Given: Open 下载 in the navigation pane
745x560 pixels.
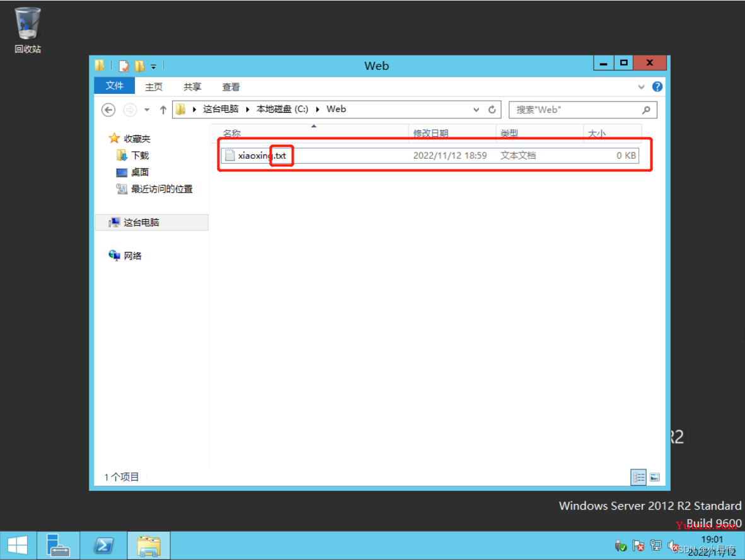Looking at the screenshot, I should (x=140, y=156).
